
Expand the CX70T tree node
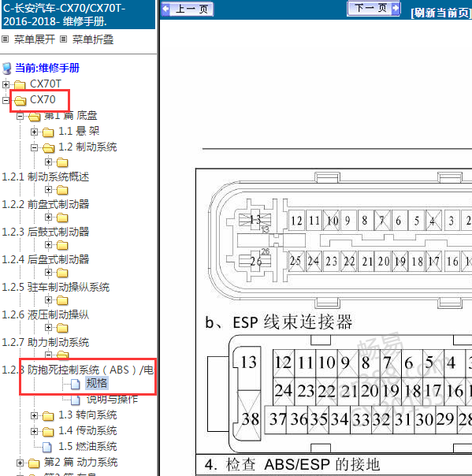click(x=6, y=84)
